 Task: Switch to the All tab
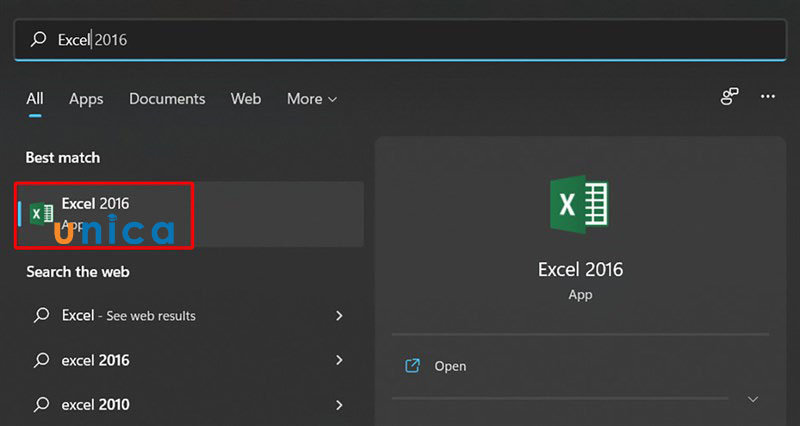tap(35, 98)
